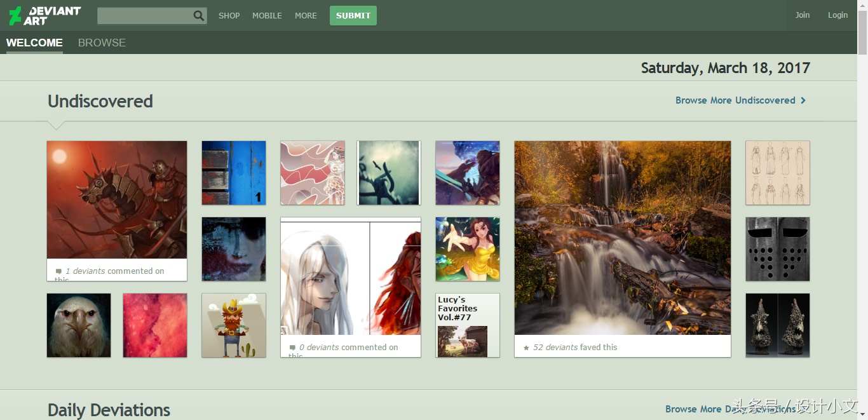The height and width of the screenshot is (420, 868).
Task: Click the page's vertical scrollbar thumb
Action: tap(862, 32)
